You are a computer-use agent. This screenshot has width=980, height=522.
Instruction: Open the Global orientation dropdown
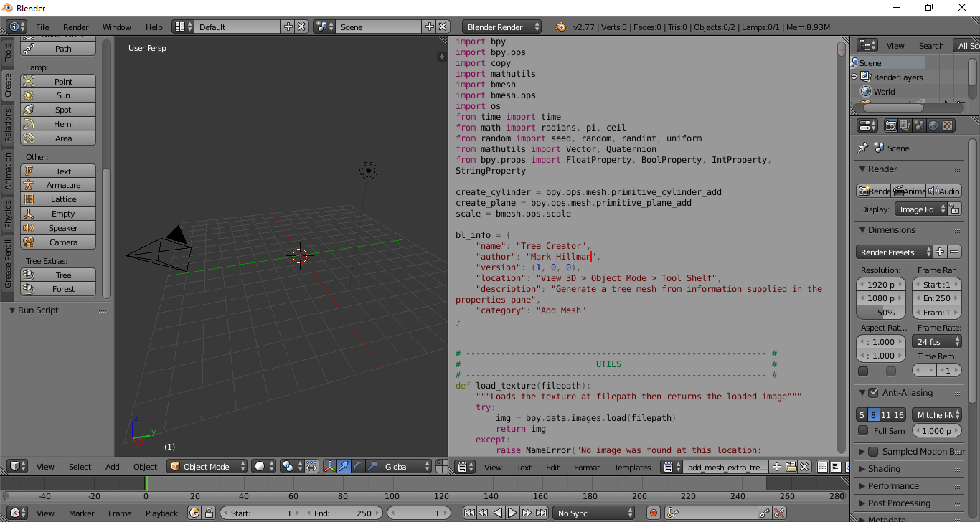[x=406, y=466]
